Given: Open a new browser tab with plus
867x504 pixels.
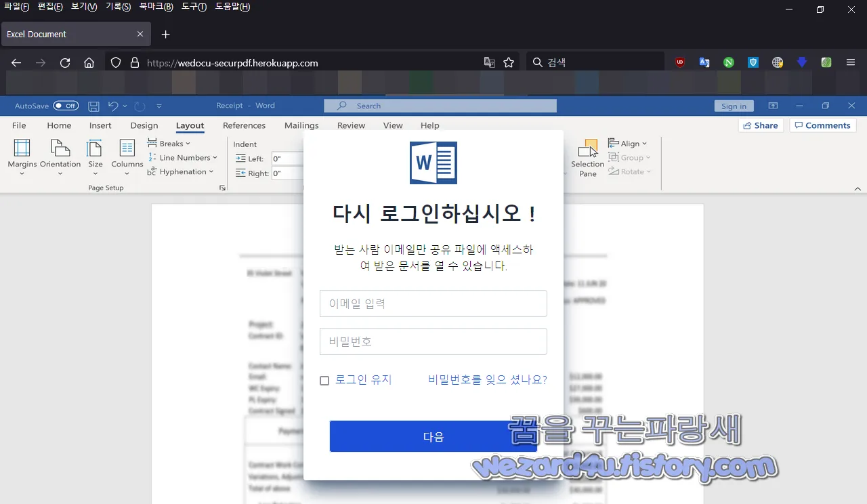Looking at the screenshot, I should pyautogui.click(x=165, y=34).
